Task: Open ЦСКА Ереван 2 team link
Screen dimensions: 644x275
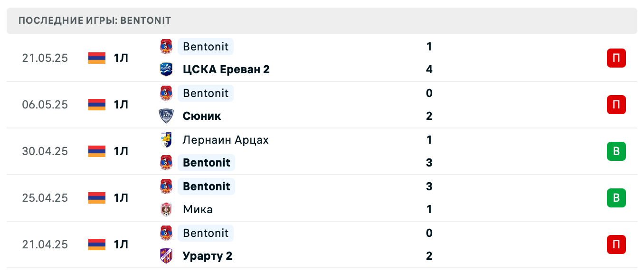Action: (226, 69)
